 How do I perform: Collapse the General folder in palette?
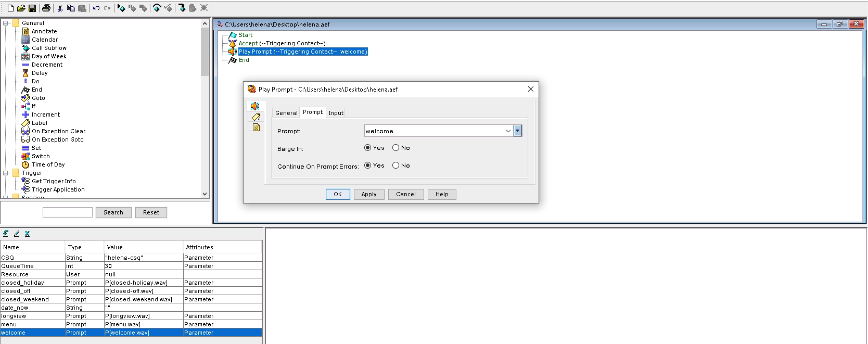click(6, 23)
